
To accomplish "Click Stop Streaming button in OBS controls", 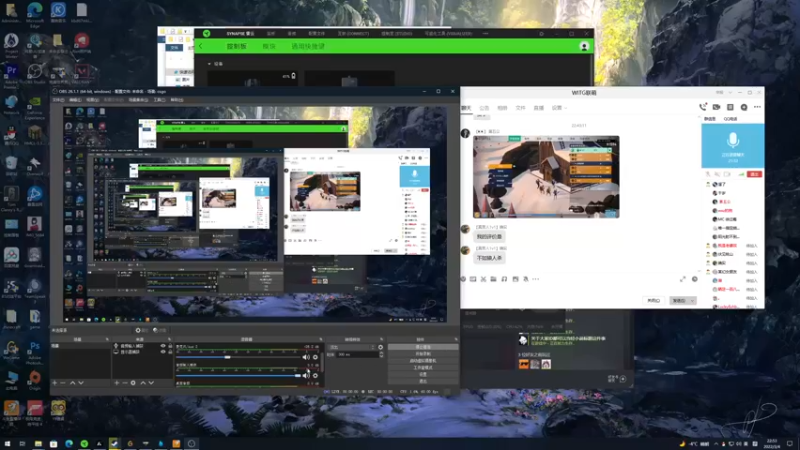I will coord(423,347).
